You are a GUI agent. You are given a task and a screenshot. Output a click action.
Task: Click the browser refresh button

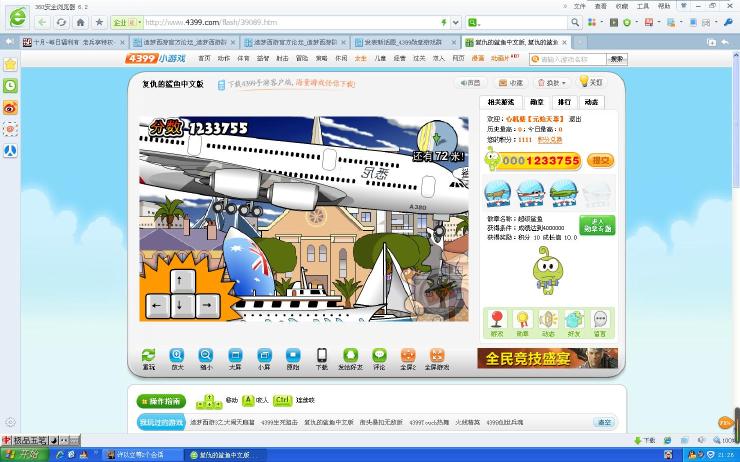pyautogui.click(x=61, y=22)
